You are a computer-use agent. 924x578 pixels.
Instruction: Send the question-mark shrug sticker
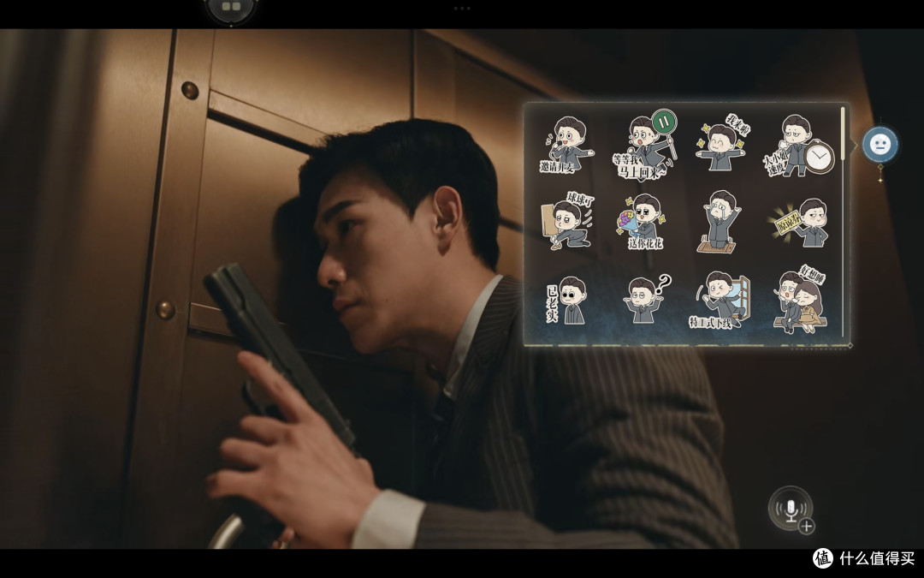pos(646,299)
